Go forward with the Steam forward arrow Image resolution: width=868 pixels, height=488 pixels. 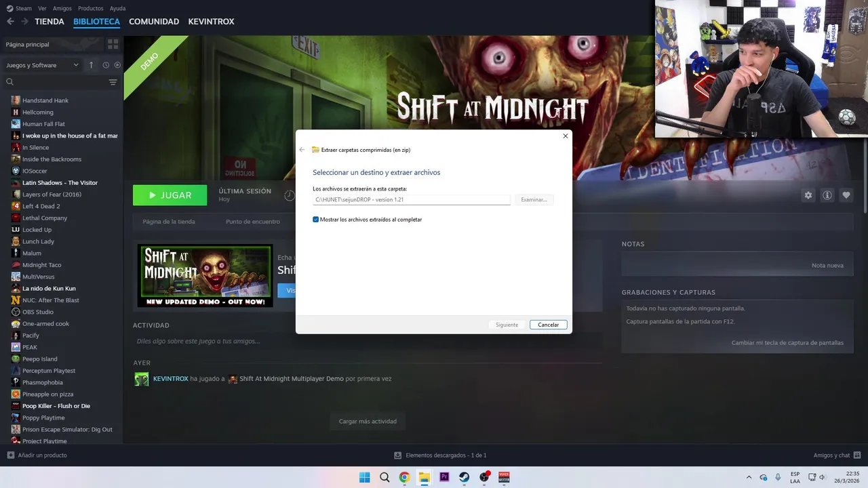[24, 22]
